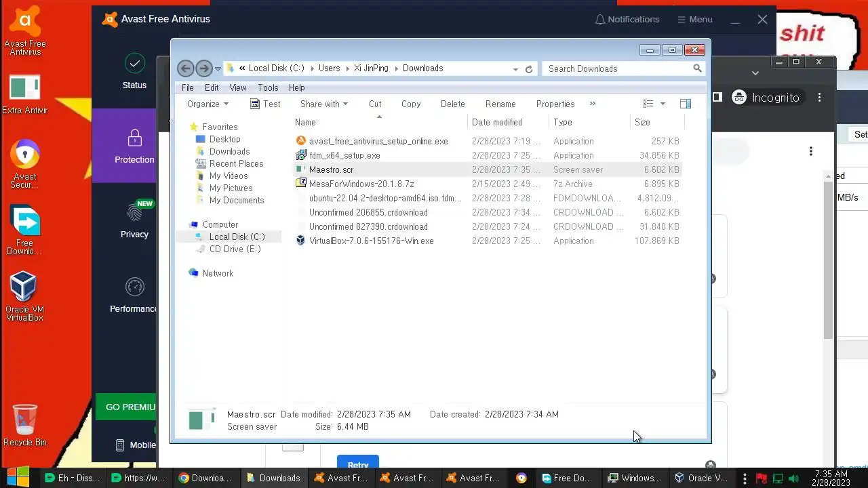Click Users in the address breadcrumb
The image size is (868, 488).
point(329,68)
